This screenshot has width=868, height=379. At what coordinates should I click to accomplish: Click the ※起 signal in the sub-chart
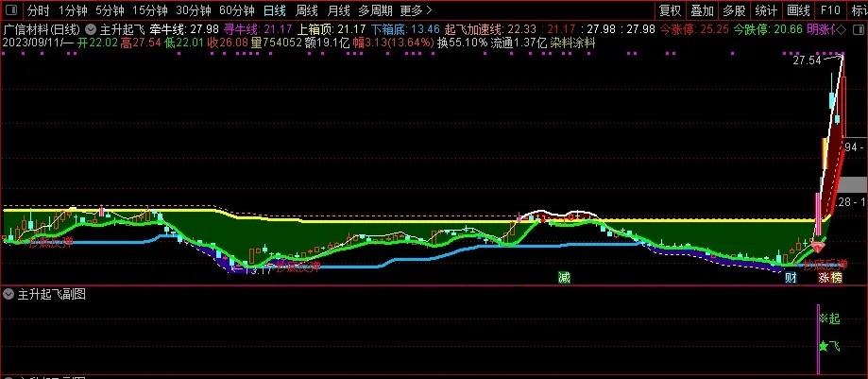coord(829,319)
